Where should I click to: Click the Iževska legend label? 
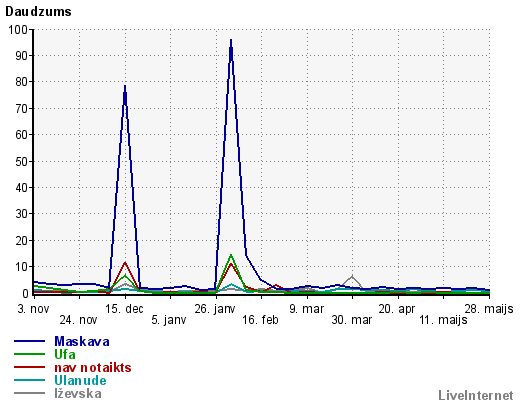pos(78,393)
